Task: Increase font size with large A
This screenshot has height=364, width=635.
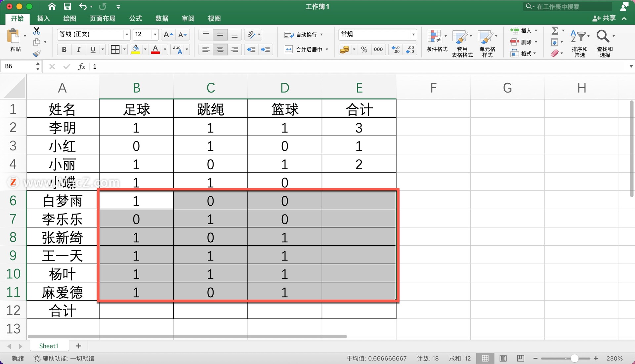Action: pos(168,34)
